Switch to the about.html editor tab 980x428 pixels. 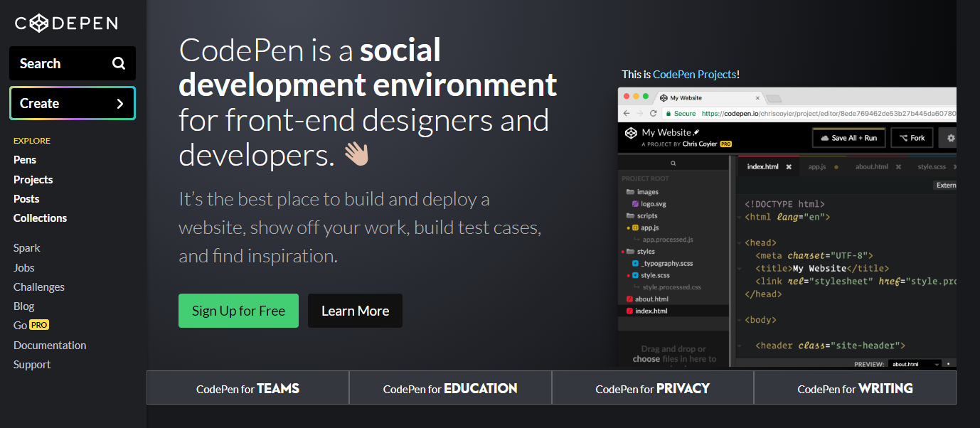(871, 167)
